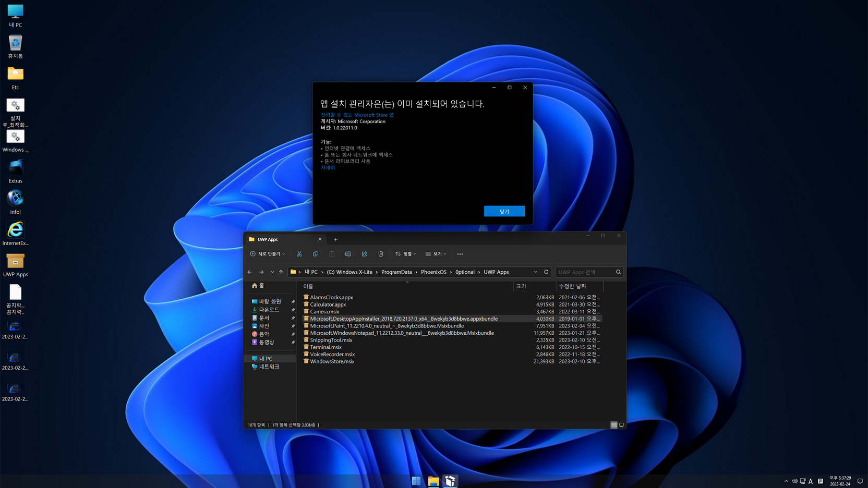The height and width of the screenshot is (488, 868).
Task: Open network status in system tray
Action: click(803, 481)
